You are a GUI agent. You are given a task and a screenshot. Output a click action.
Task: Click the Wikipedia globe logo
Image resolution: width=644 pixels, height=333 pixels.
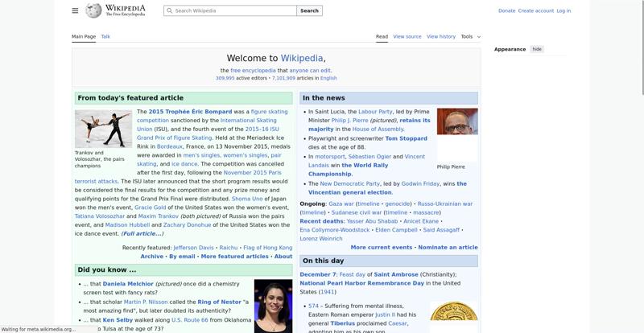point(94,10)
